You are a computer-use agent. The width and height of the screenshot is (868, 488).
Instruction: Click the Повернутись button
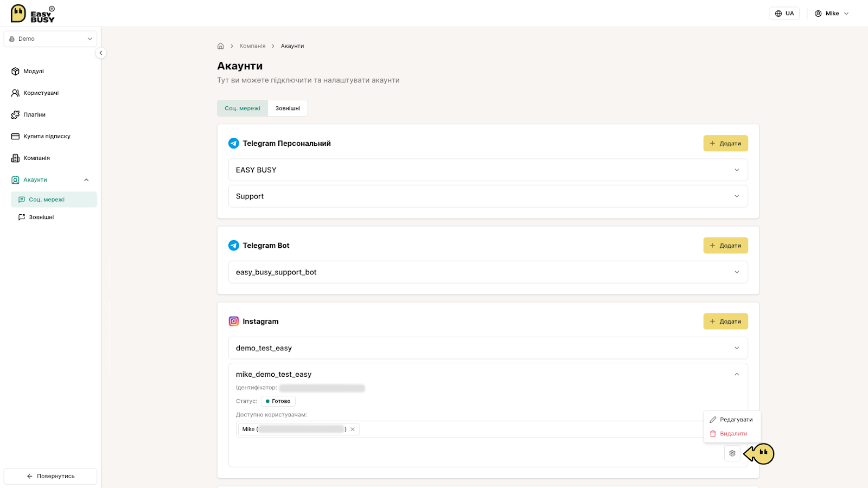[x=50, y=476]
